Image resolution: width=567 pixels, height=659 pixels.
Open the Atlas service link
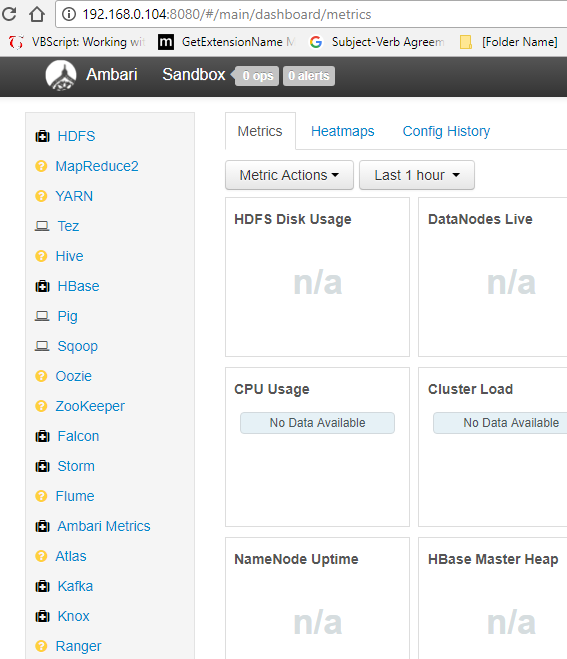tap(71, 556)
